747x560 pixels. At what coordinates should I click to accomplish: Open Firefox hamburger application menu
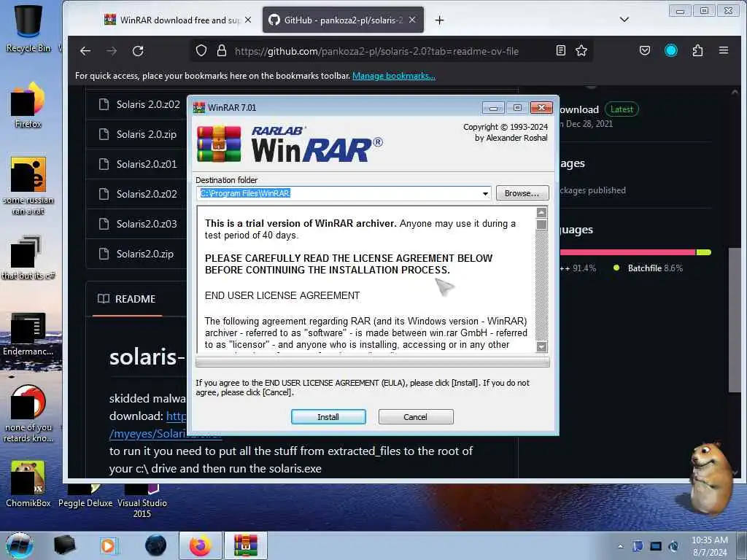tap(724, 50)
